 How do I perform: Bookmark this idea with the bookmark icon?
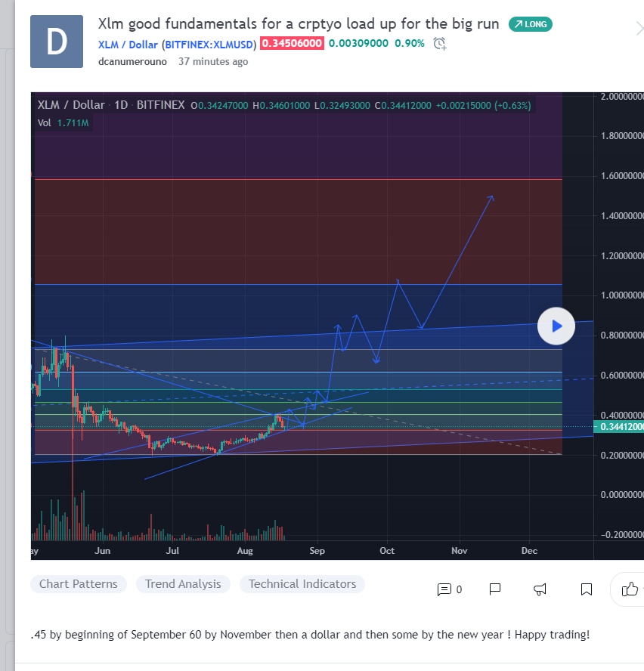586,589
